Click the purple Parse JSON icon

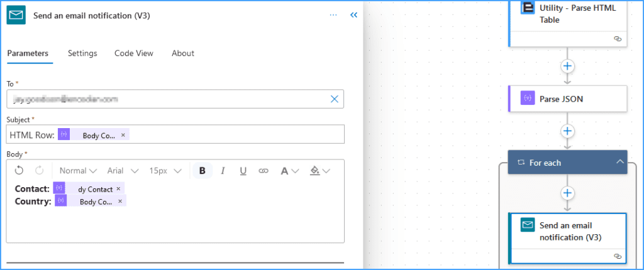point(528,99)
